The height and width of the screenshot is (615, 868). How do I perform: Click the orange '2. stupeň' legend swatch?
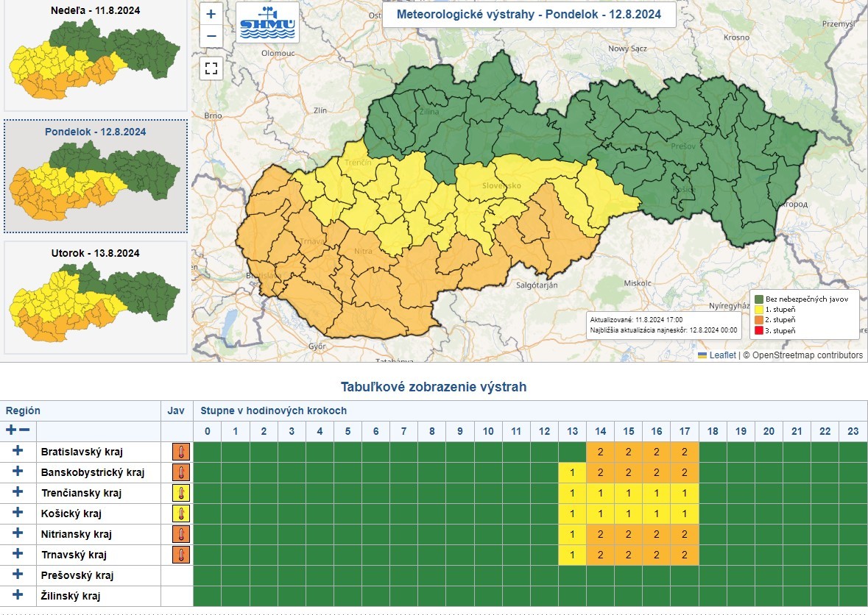point(759,320)
